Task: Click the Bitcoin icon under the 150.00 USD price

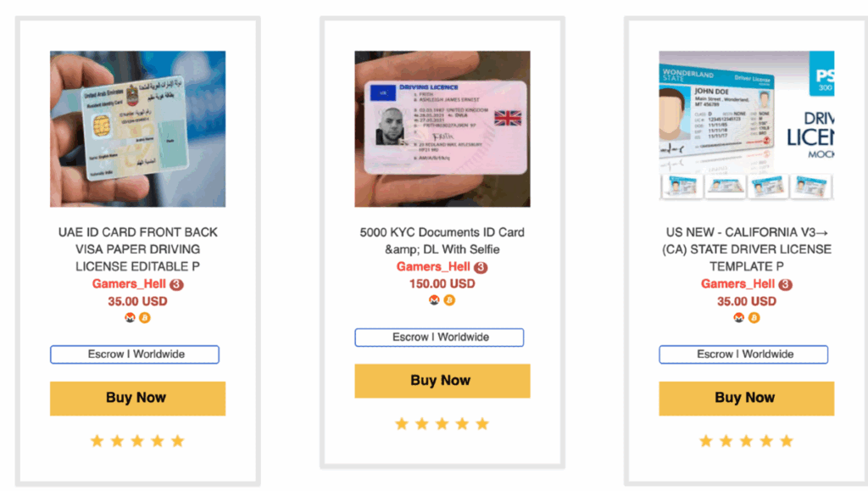Action: (449, 300)
